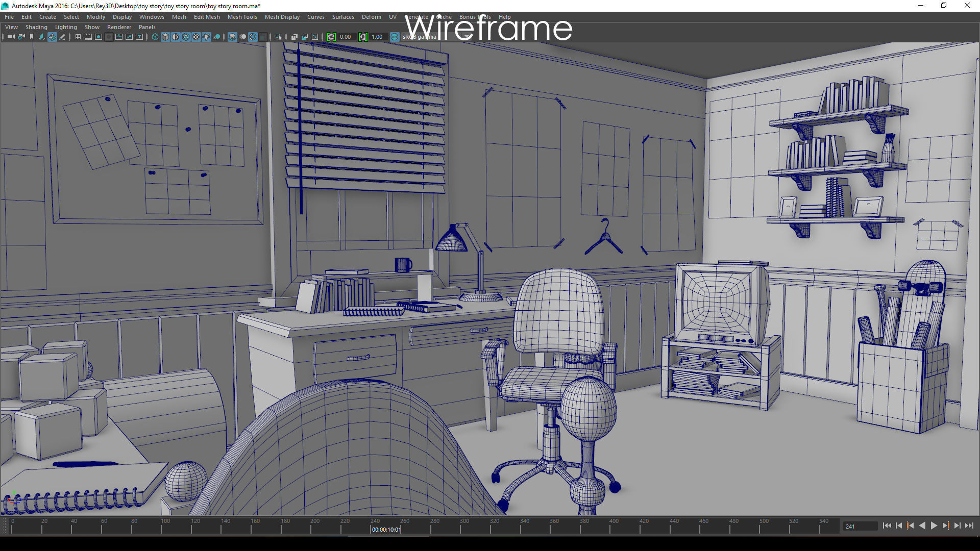Jump to previous keyframe
Image resolution: width=980 pixels, height=551 pixels.
click(x=911, y=525)
